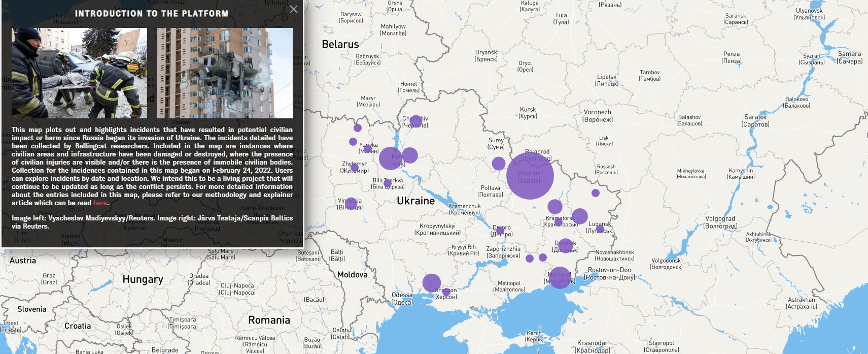868x354 pixels.
Task: Click the Krasnodar city label
Action: click(x=592, y=346)
